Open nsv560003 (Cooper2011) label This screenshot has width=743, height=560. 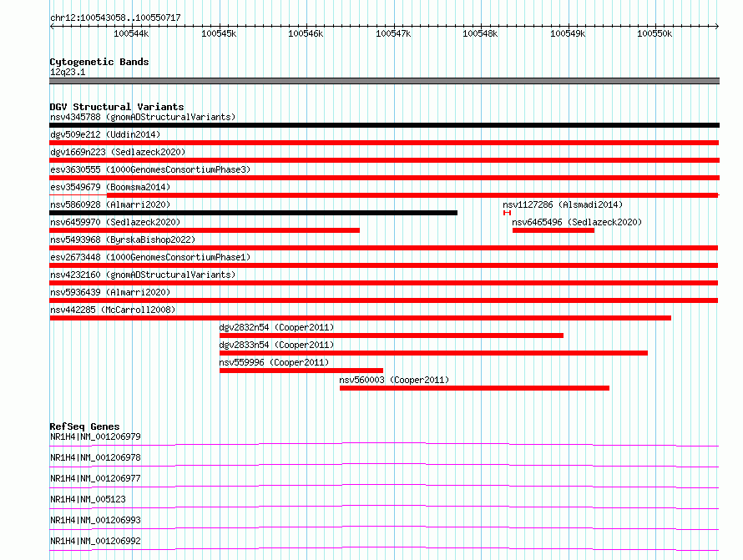coord(394,380)
